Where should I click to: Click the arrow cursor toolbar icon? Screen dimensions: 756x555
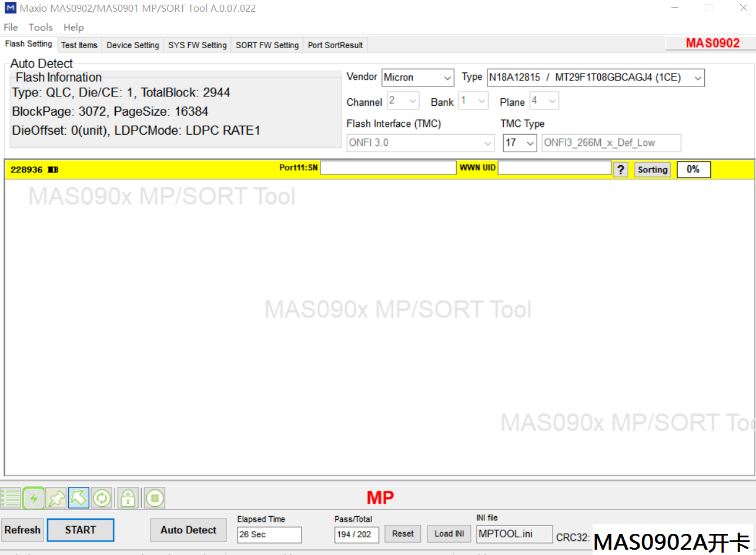[x=79, y=498]
